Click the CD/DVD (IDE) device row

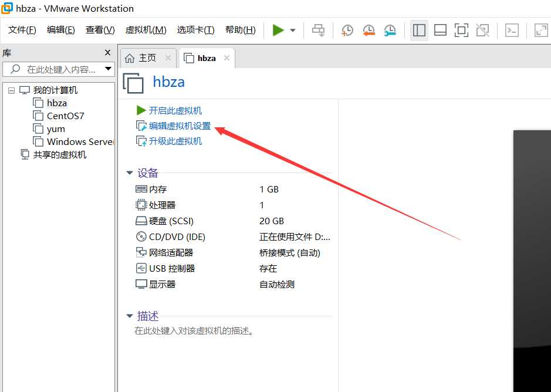pos(232,236)
